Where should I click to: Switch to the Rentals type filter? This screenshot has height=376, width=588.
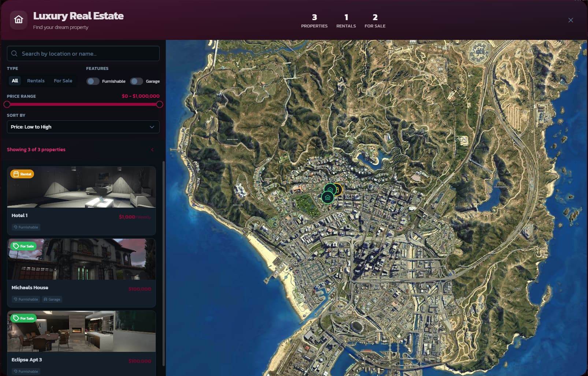click(x=36, y=81)
